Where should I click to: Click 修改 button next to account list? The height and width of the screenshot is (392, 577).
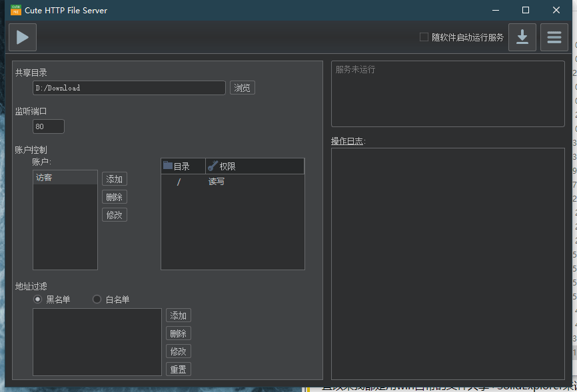click(115, 215)
